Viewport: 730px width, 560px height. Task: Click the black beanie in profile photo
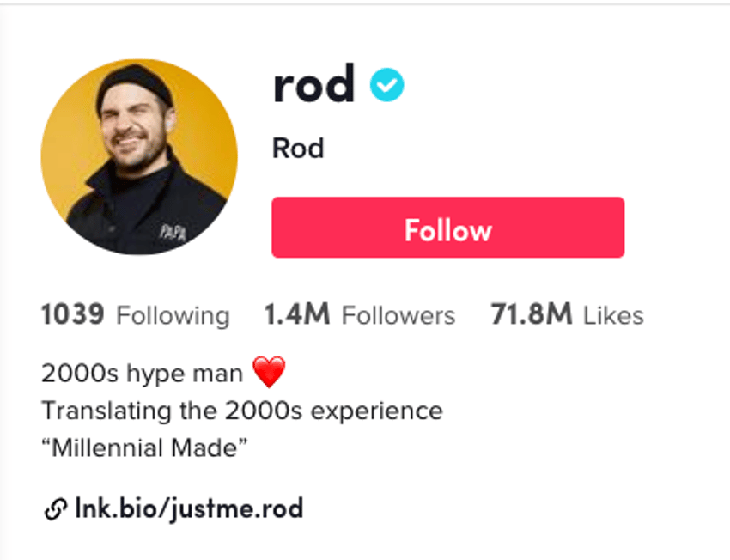coord(134,85)
